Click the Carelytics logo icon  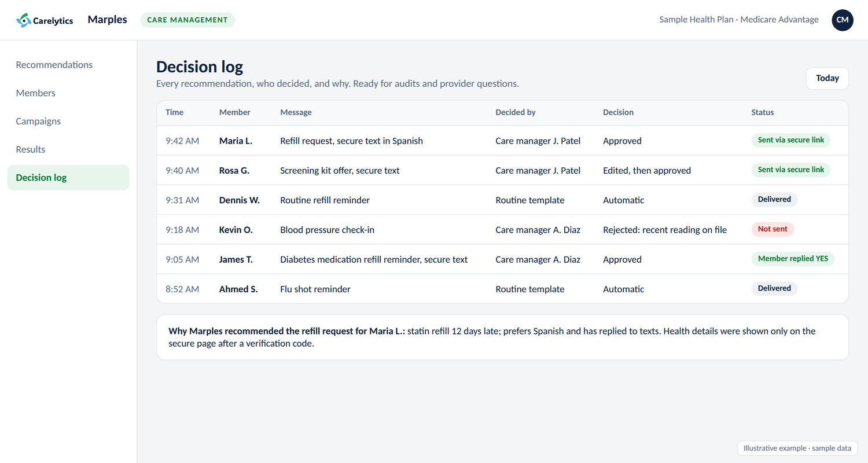pos(23,20)
